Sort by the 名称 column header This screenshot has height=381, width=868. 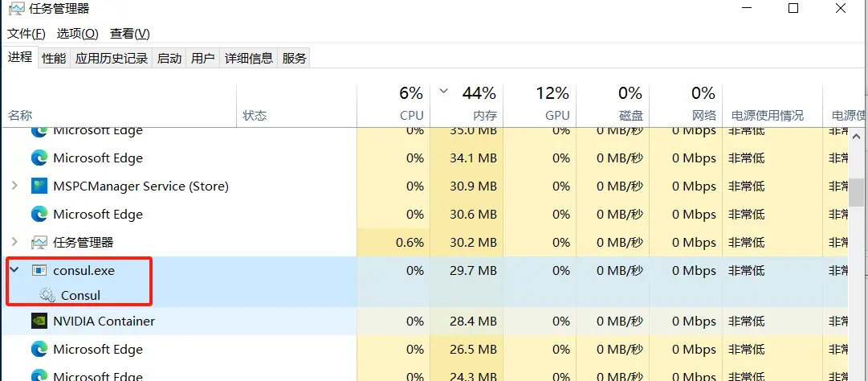pos(20,116)
